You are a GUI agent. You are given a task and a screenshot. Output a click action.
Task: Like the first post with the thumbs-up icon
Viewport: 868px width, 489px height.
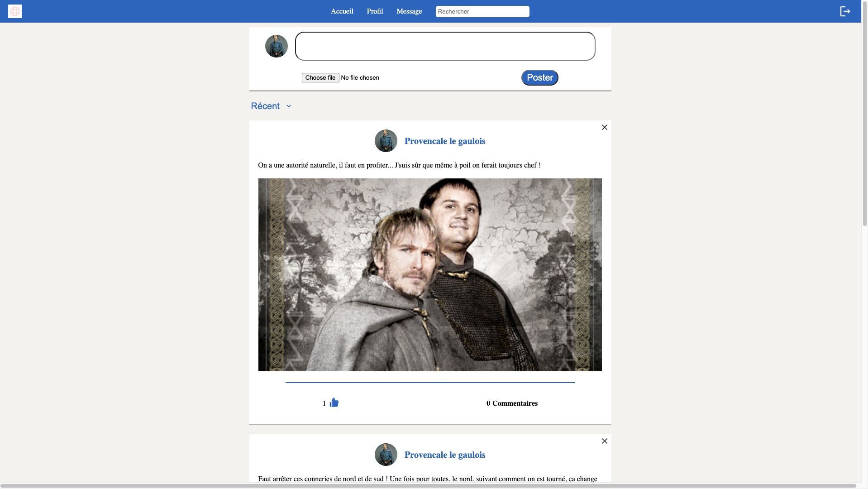334,403
